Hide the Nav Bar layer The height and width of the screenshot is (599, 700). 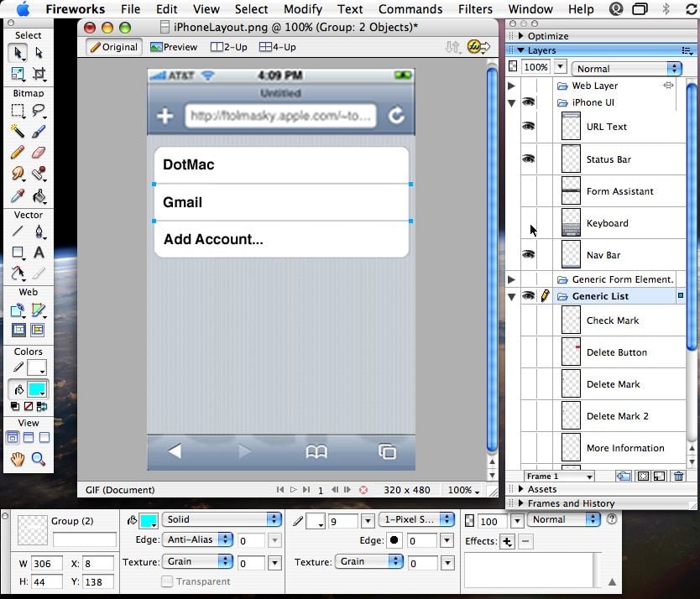pyautogui.click(x=528, y=254)
